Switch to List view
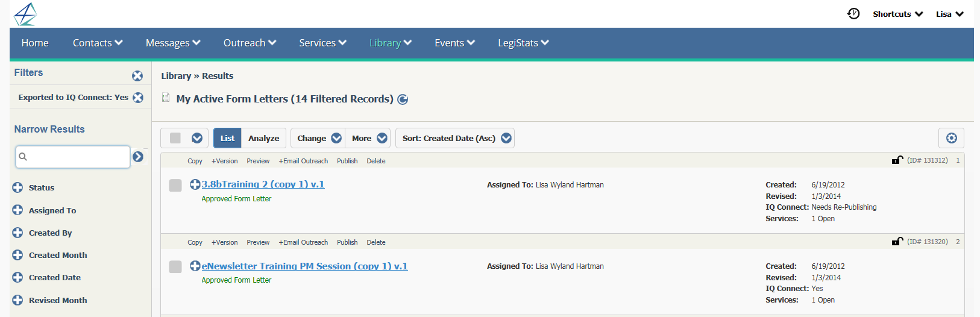The height and width of the screenshot is (317, 980). tap(227, 138)
